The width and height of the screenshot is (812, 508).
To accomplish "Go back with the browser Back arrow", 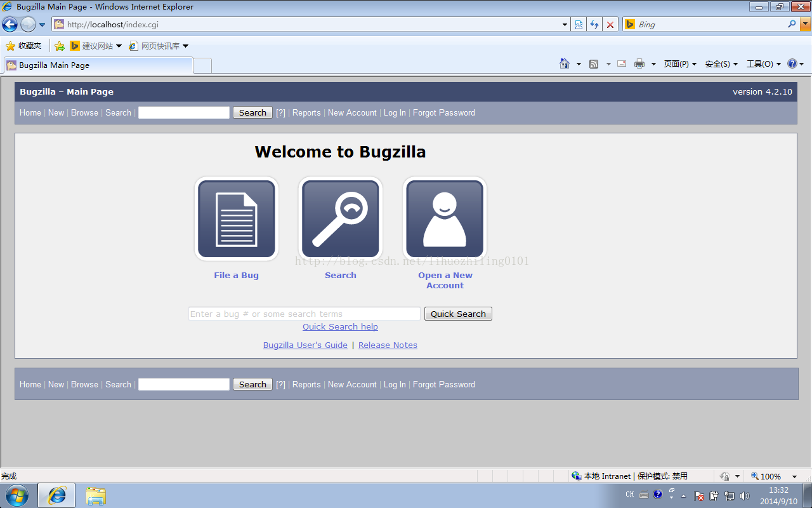I will point(10,25).
